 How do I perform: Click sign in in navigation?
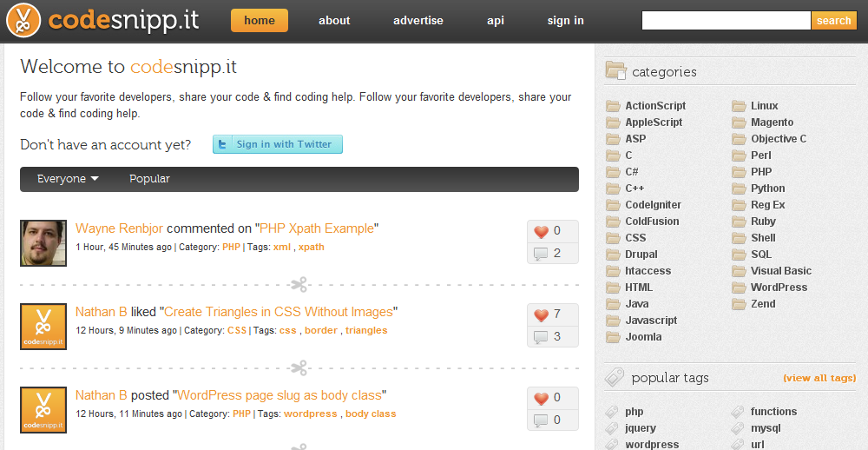pos(565,21)
